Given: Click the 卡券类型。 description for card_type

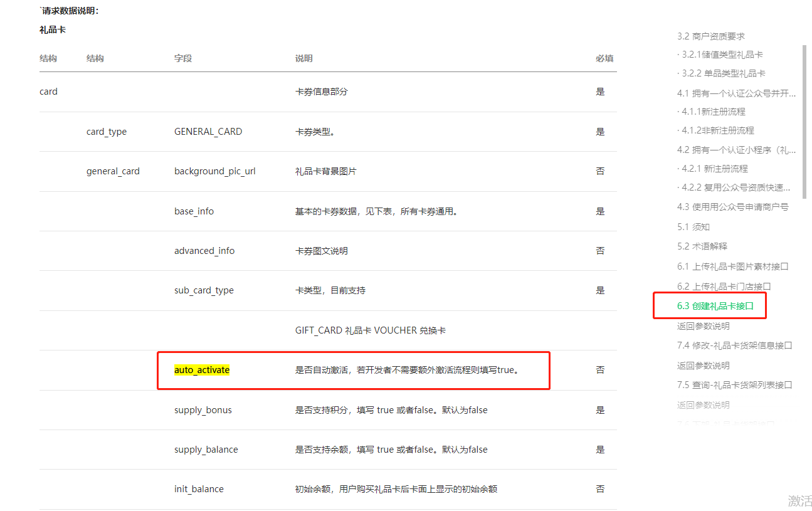Looking at the screenshot, I should (315, 132).
